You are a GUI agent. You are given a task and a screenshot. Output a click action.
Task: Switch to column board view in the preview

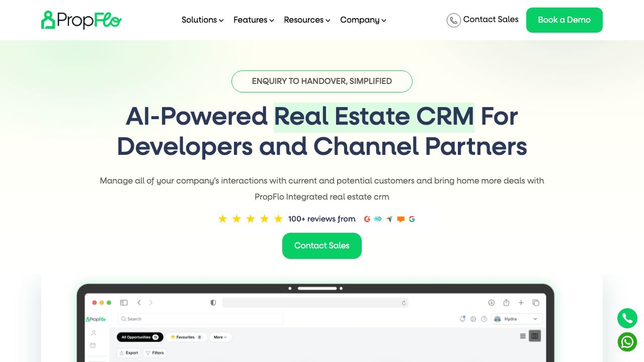(535, 336)
